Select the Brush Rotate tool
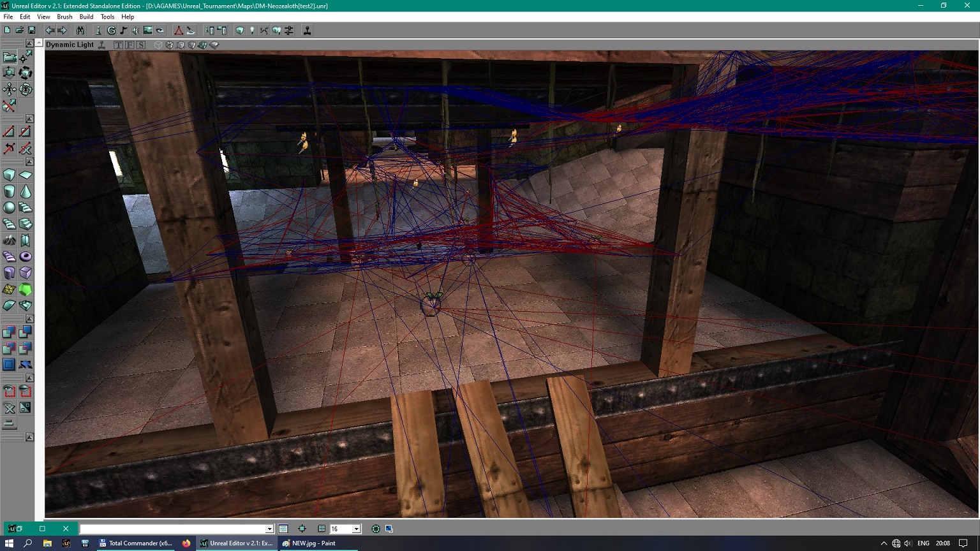Screen dimensions: 980x551 26,73
